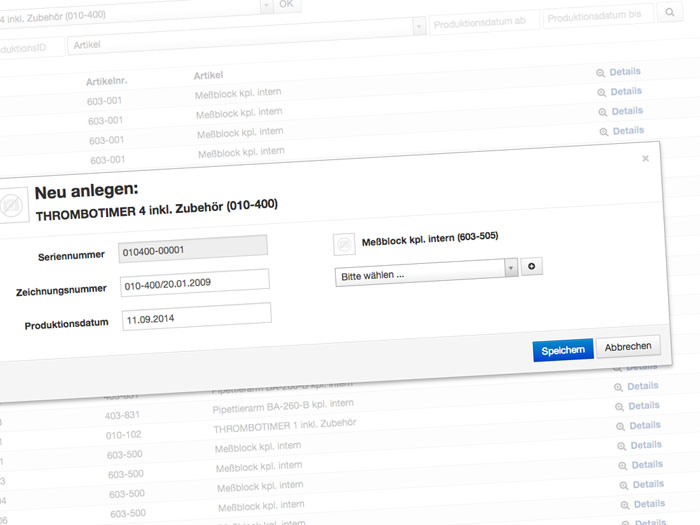
Task: Click the Meßblock kpl. intern (603-505) label
Action: (430, 239)
